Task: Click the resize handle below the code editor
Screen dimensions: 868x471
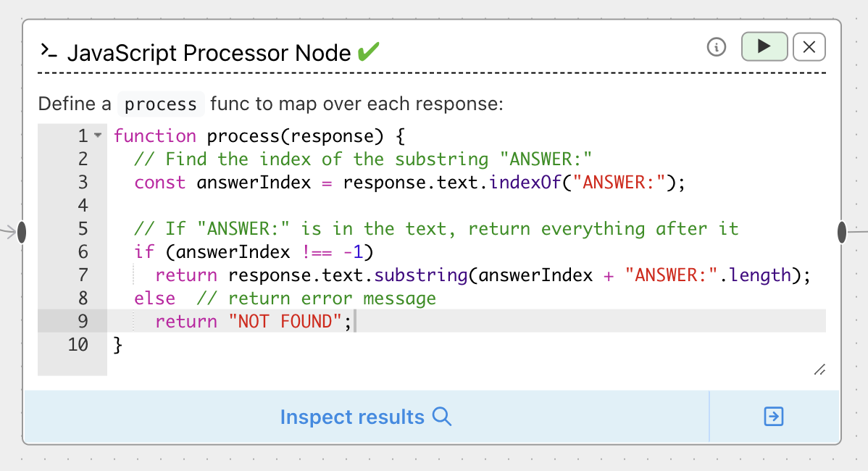Action: tap(819, 370)
